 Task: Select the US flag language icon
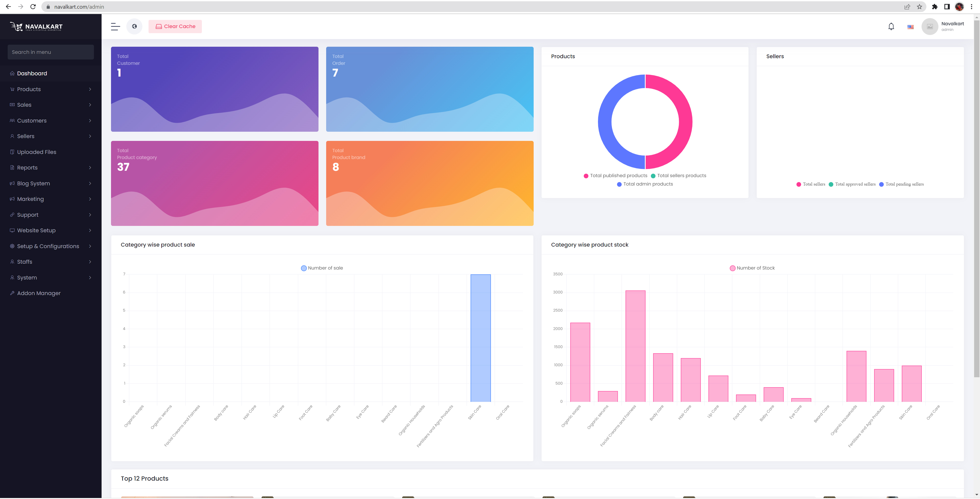click(910, 27)
